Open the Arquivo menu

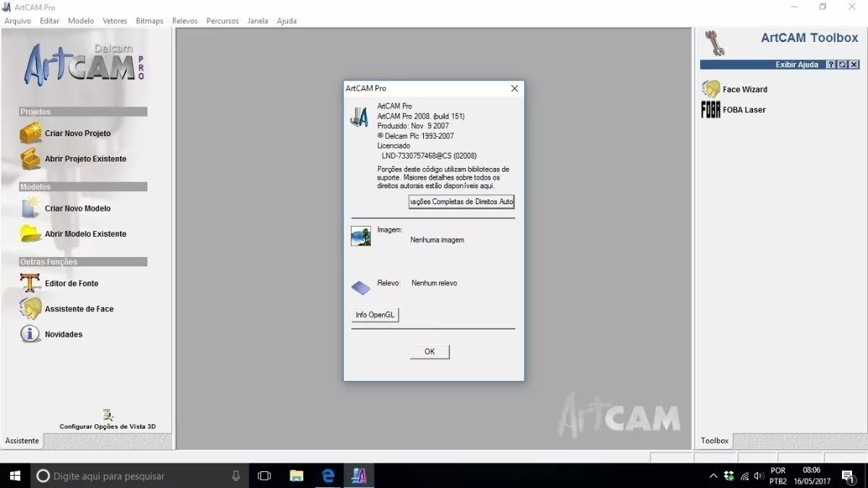click(x=18, y=21)
